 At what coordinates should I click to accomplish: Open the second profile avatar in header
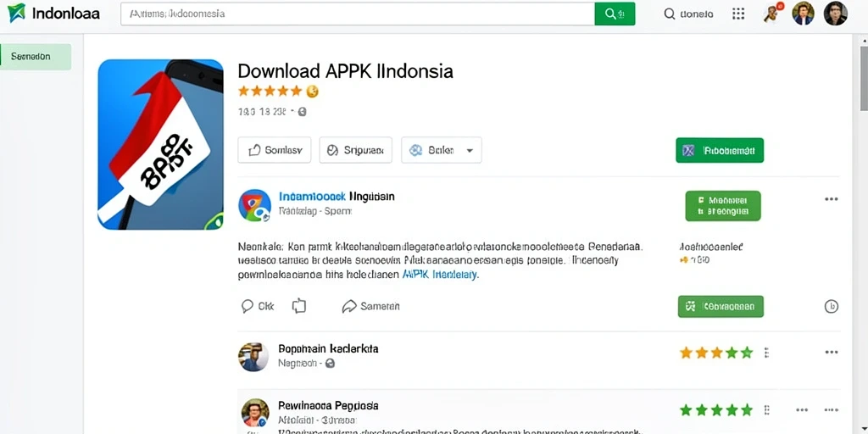point(803,14)
